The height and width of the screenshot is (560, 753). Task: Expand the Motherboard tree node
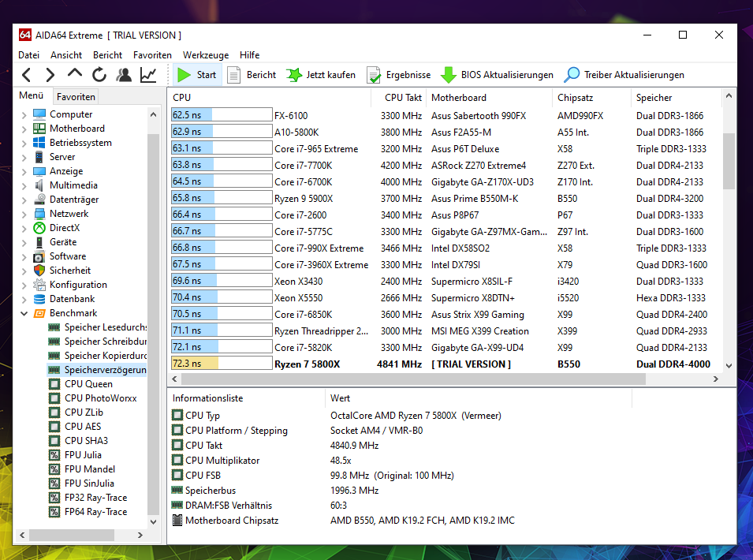pyautogui.click(x=24, y=129)
